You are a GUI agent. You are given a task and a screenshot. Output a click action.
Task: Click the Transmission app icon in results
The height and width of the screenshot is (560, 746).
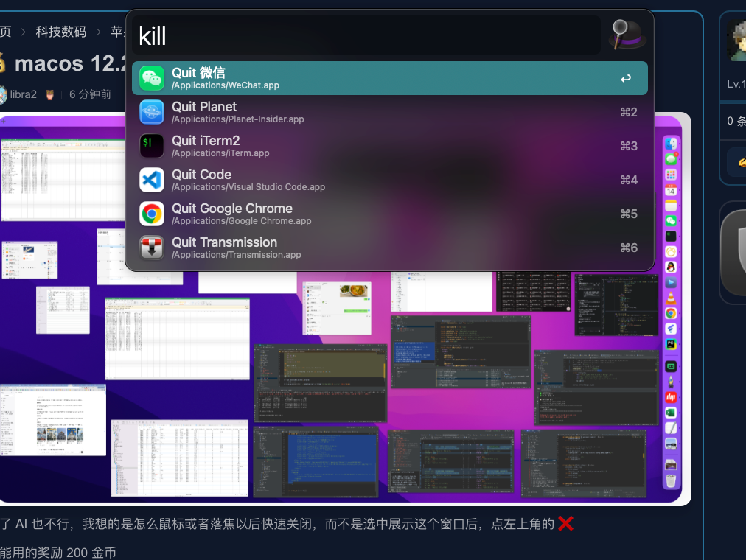point(152,247)
